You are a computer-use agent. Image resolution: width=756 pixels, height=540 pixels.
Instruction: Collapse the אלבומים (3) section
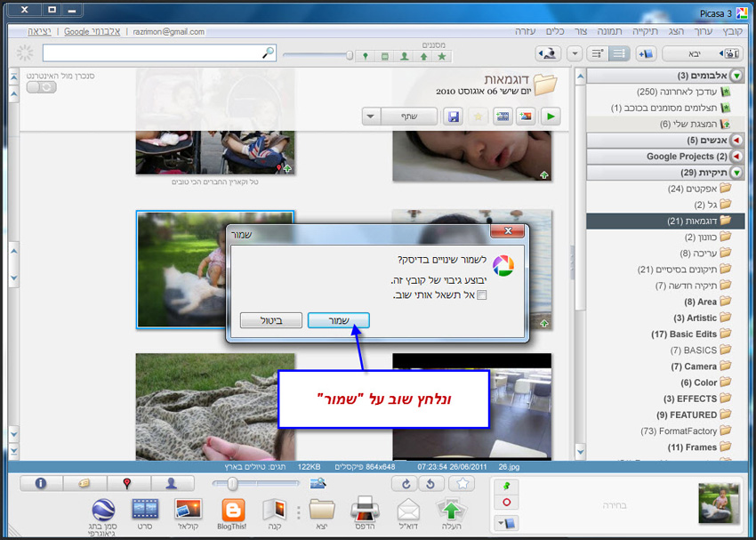pos(736,77)
